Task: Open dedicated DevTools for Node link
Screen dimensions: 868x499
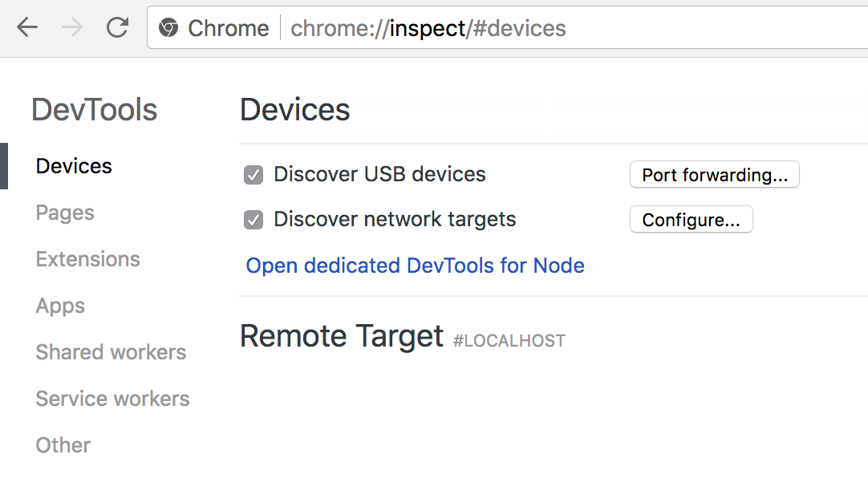Action: pos(415,266)
